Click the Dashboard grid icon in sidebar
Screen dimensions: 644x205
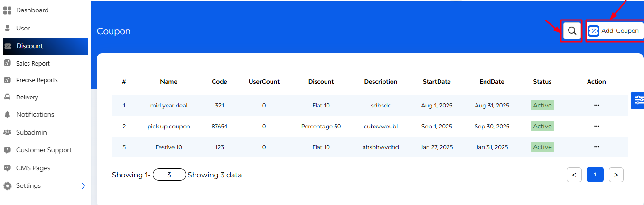[x=7, y=10]
